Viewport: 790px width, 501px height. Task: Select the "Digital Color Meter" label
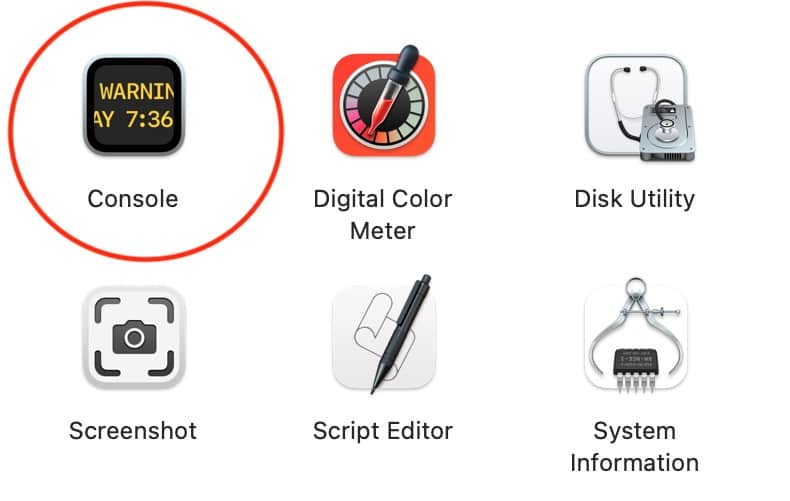click(383, 215)
